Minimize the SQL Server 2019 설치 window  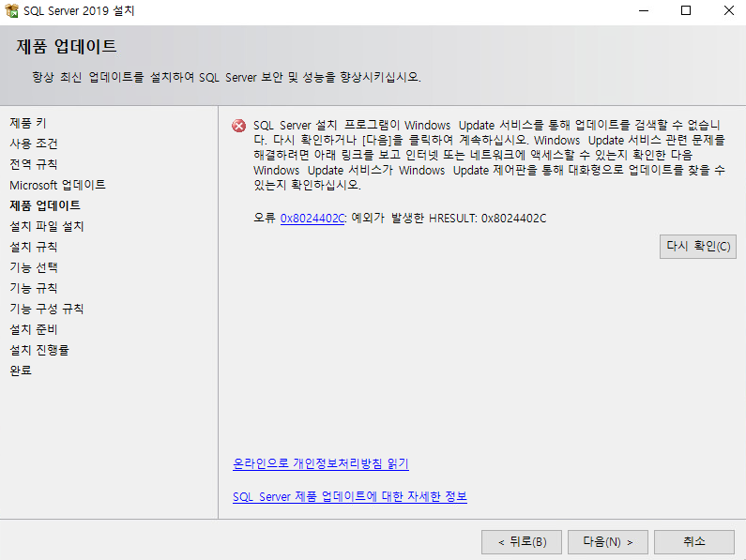(x=644, y=10)
